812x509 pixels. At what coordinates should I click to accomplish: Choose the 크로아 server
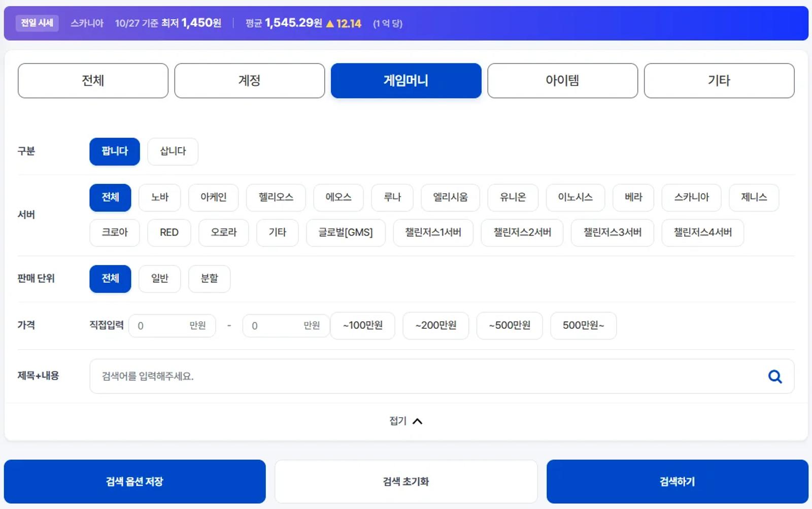(115, 233)
